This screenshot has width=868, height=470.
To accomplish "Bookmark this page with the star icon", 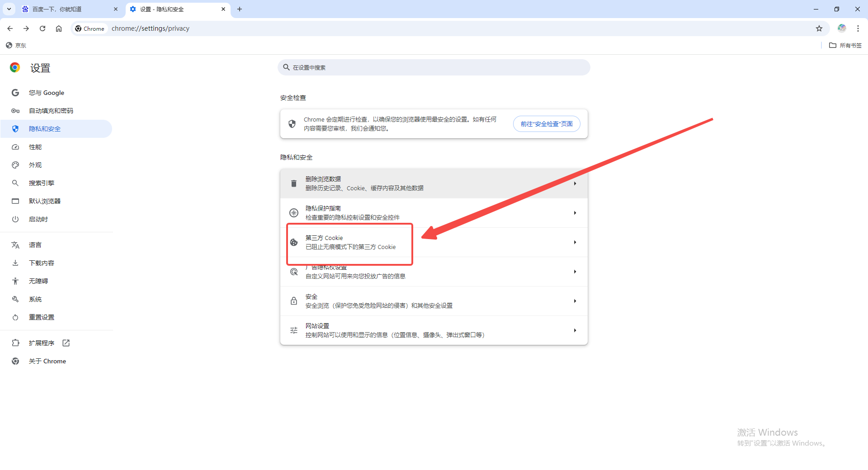I will point(819,28).
